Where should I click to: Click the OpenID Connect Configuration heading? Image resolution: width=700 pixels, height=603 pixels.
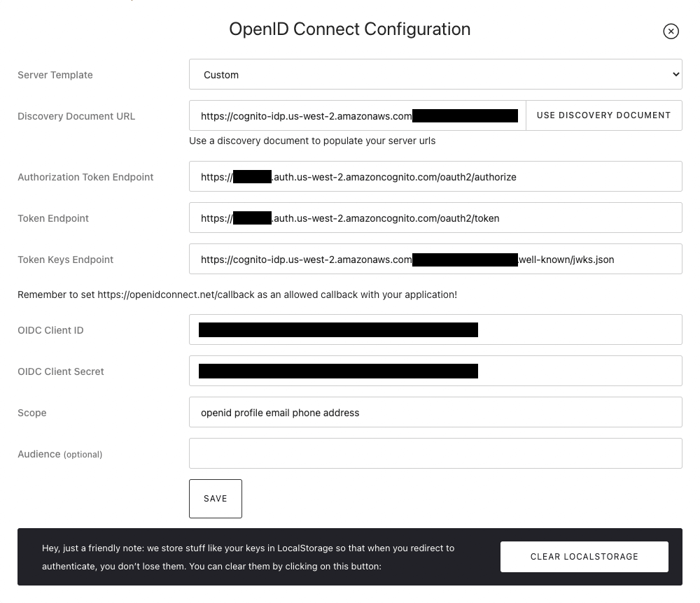pyautogui.click(x=350, y=29)
